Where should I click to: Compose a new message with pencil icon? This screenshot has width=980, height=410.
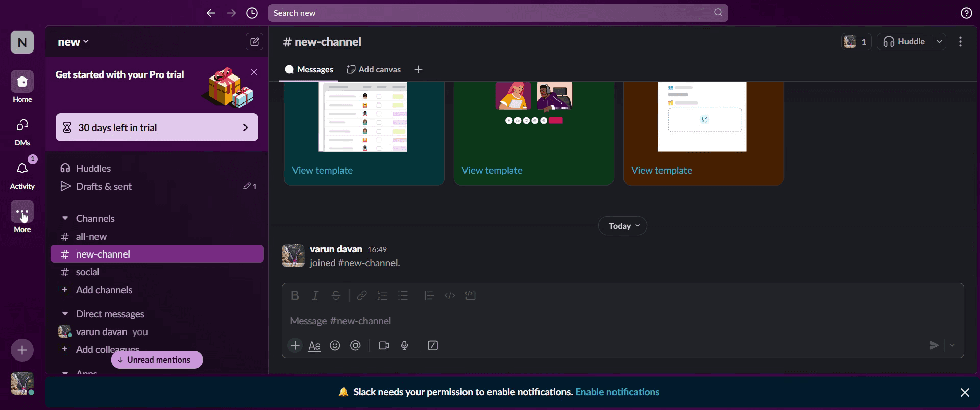pos(254,42)
